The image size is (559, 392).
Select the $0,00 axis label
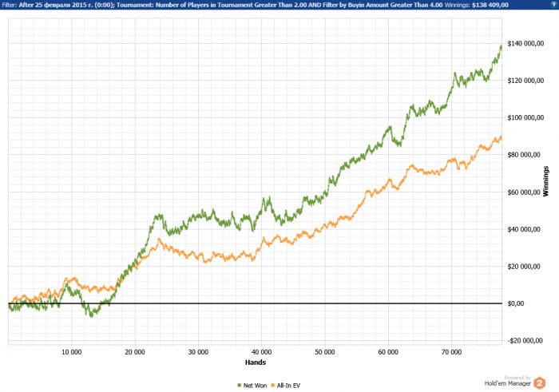point(516,303)
